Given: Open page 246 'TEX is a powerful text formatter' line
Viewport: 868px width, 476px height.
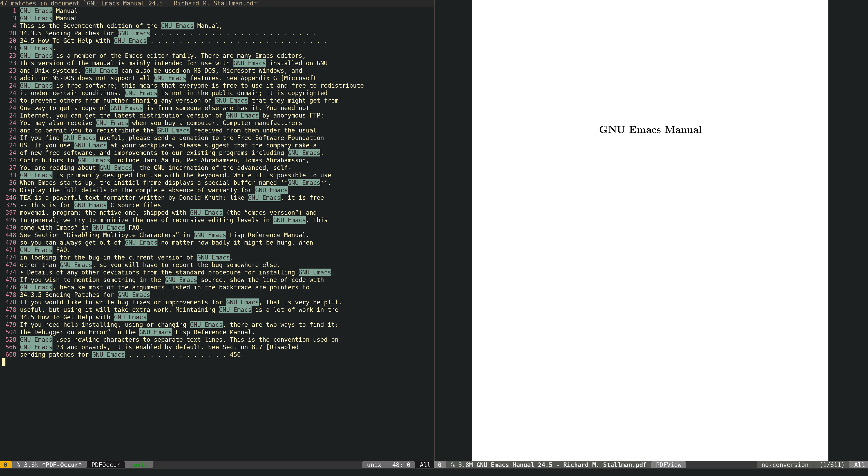Looking at the screenshot, I should (172, 198).
